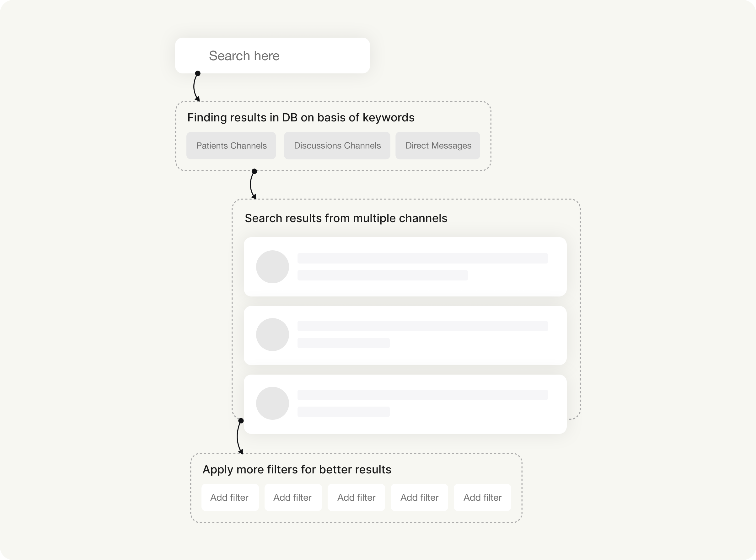Click the "Apply more filters for better results" heading
756x560 pixels.
pos(297,470)
